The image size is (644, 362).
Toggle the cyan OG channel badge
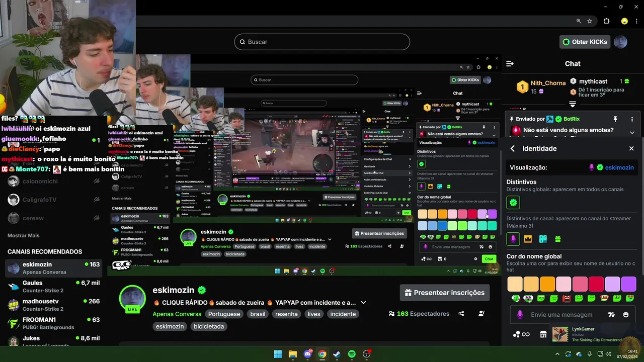coord(543,239)
